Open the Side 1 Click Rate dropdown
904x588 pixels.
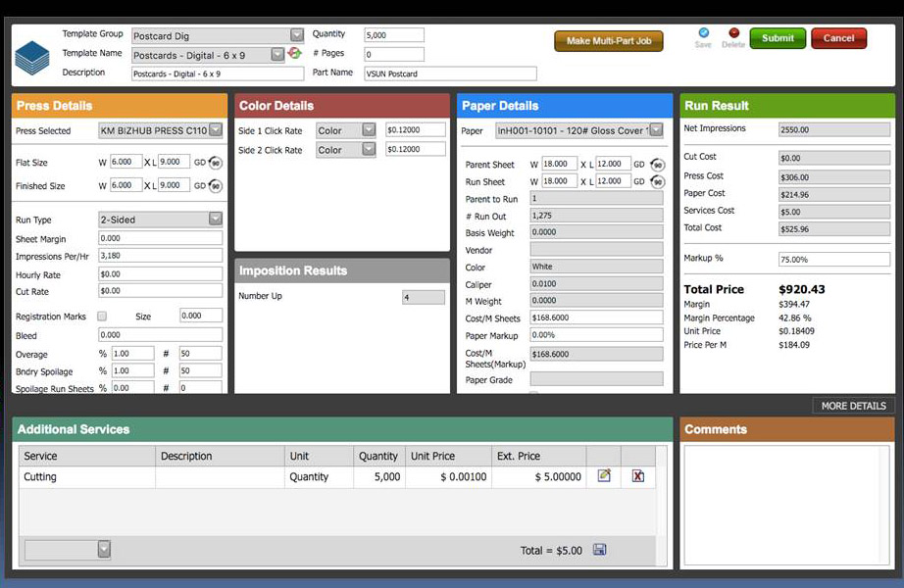(369, 130)
